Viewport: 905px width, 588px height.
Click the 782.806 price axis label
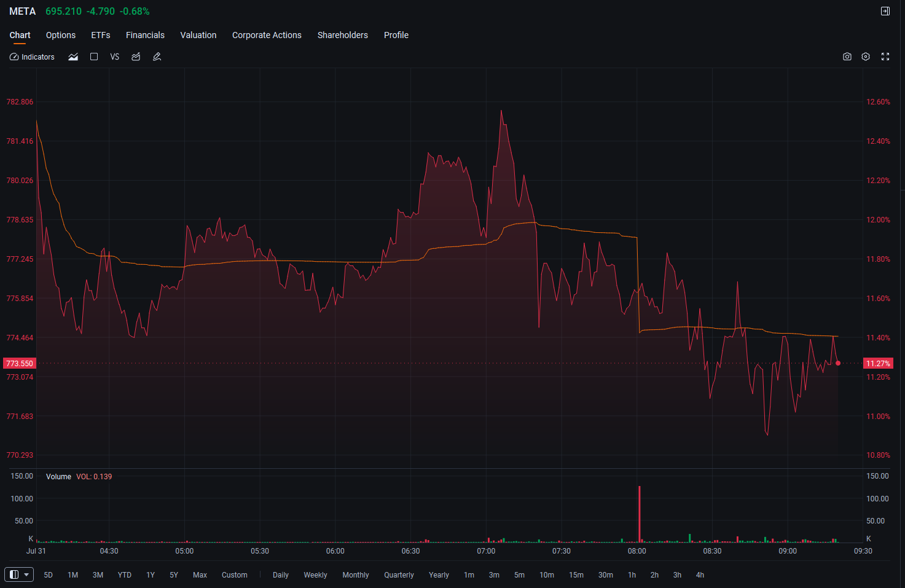pyautogui.click(x=20, y=102)
